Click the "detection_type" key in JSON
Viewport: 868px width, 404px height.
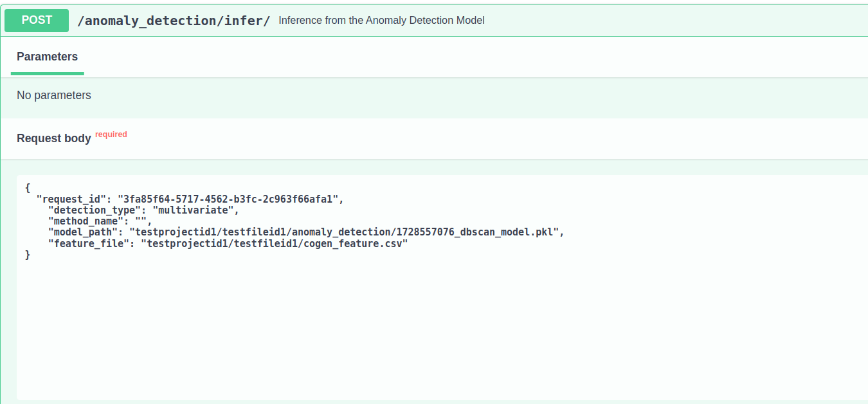pos(95,210)
